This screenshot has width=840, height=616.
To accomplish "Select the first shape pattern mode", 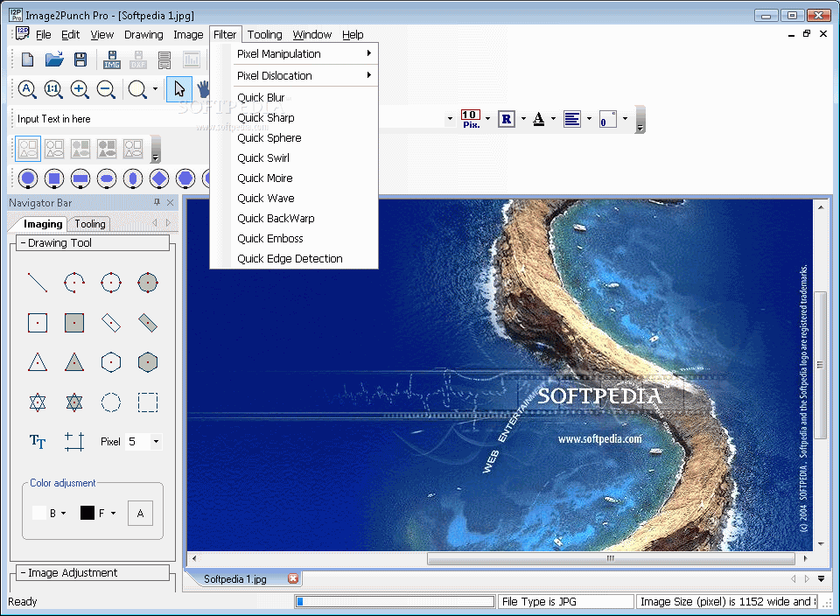I will pyautogui.click(x=28, y=149).
